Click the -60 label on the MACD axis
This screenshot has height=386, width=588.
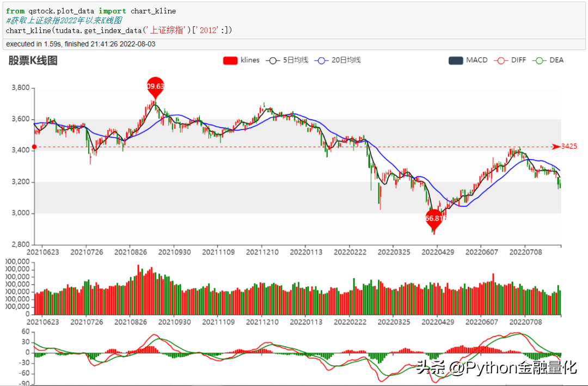(24, 373)
